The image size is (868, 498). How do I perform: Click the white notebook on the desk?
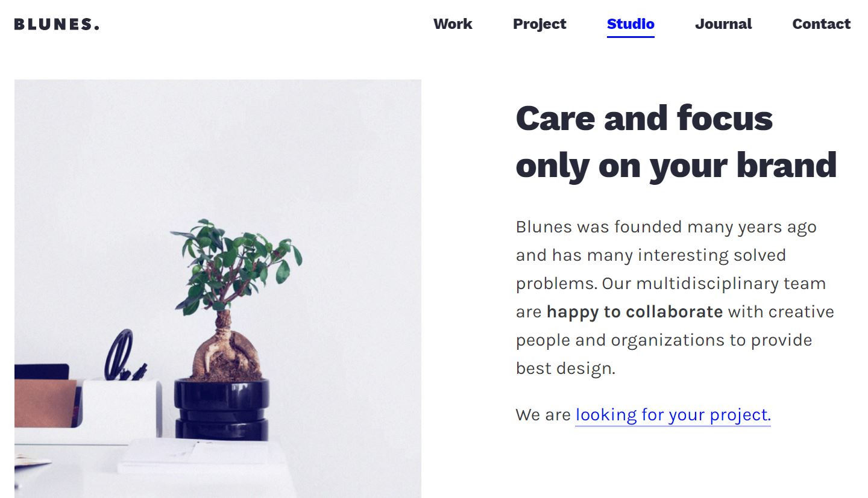point(193,456)
